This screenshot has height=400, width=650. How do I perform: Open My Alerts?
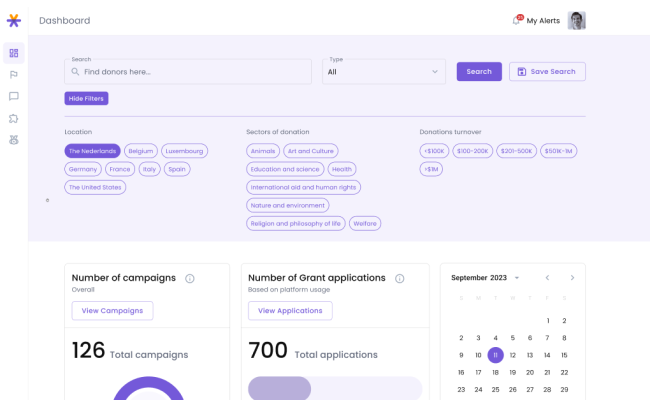pyautogui.click(x=543, y=21)
